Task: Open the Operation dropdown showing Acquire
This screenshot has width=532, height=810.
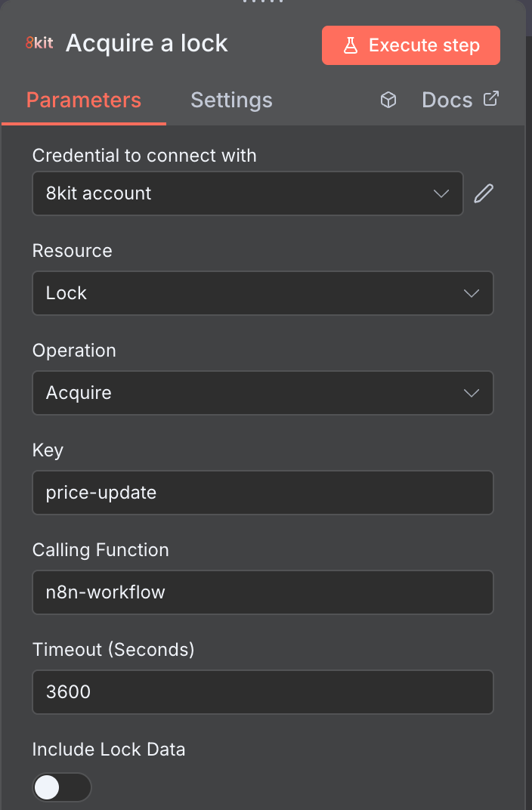Action: pos(263,393)
